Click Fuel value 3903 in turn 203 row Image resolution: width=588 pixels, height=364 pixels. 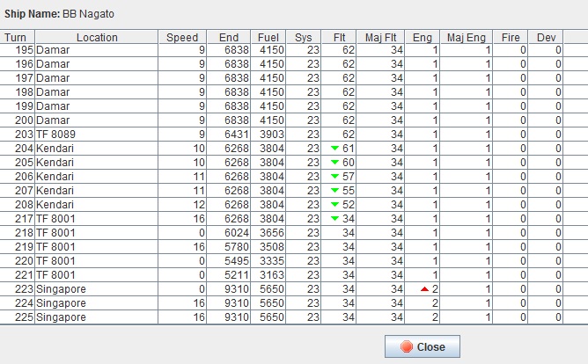click(x=268, y=134)
